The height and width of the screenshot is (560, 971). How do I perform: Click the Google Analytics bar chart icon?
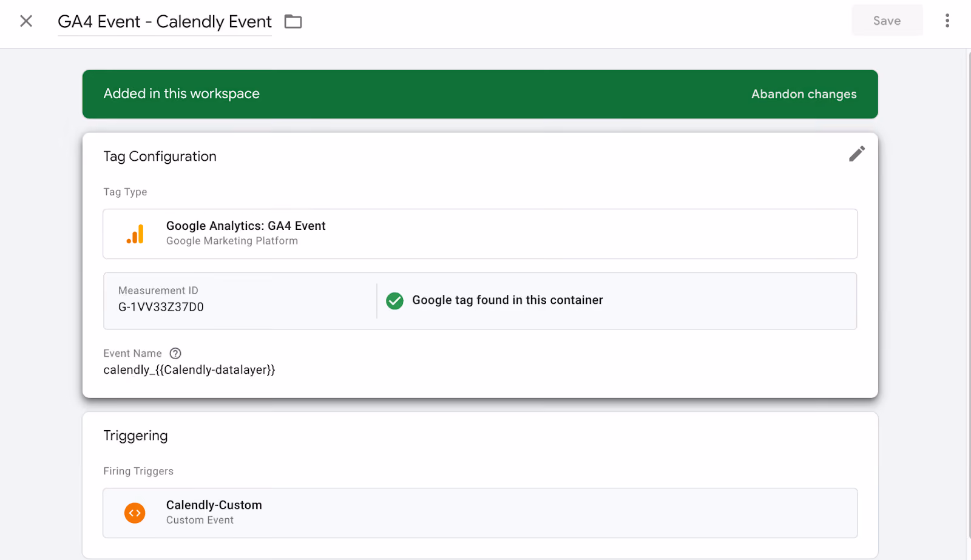point(135,234)
